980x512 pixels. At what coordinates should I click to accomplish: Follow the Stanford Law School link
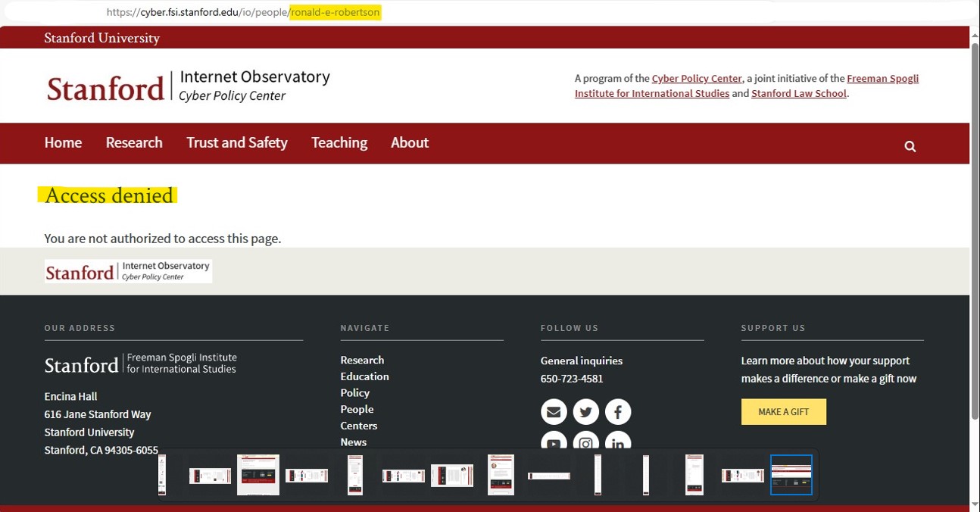tap(799, 93)
